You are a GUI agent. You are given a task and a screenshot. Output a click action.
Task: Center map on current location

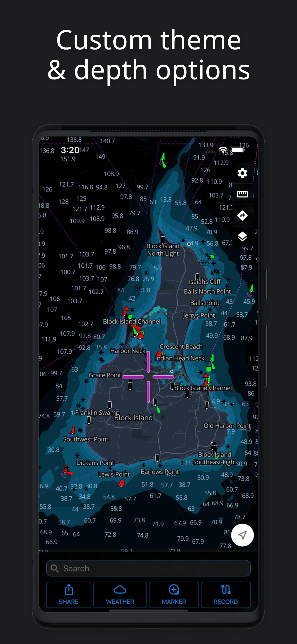242,535
